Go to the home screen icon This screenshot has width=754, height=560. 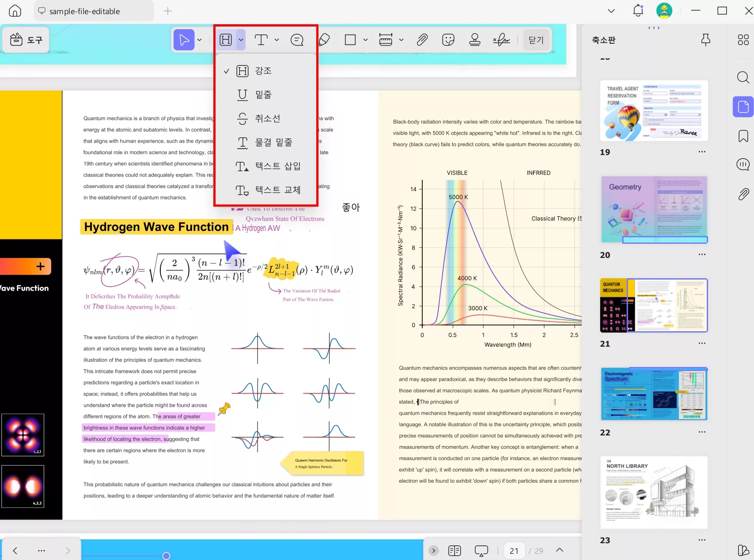[15, 11]
